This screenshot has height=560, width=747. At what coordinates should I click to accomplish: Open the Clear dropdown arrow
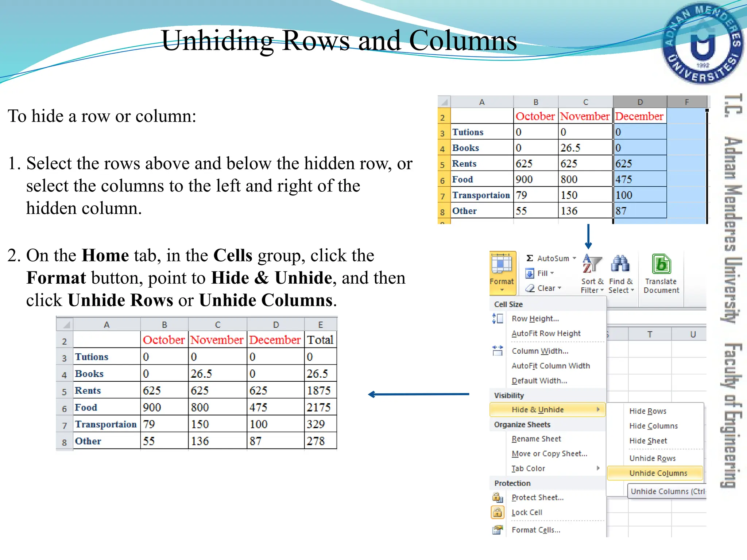tap(559, 288)
